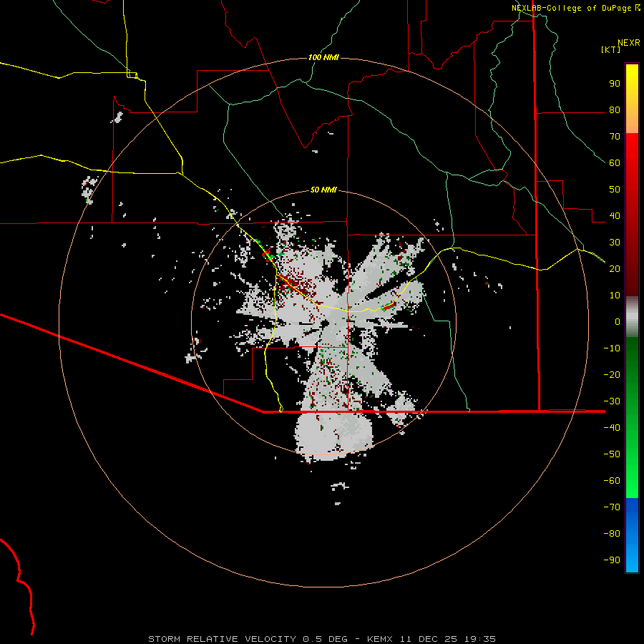This screenshot has height=644, width=644.
Task: Pick the gray zero-velocity segment of color bar
Action: point(632,317)
